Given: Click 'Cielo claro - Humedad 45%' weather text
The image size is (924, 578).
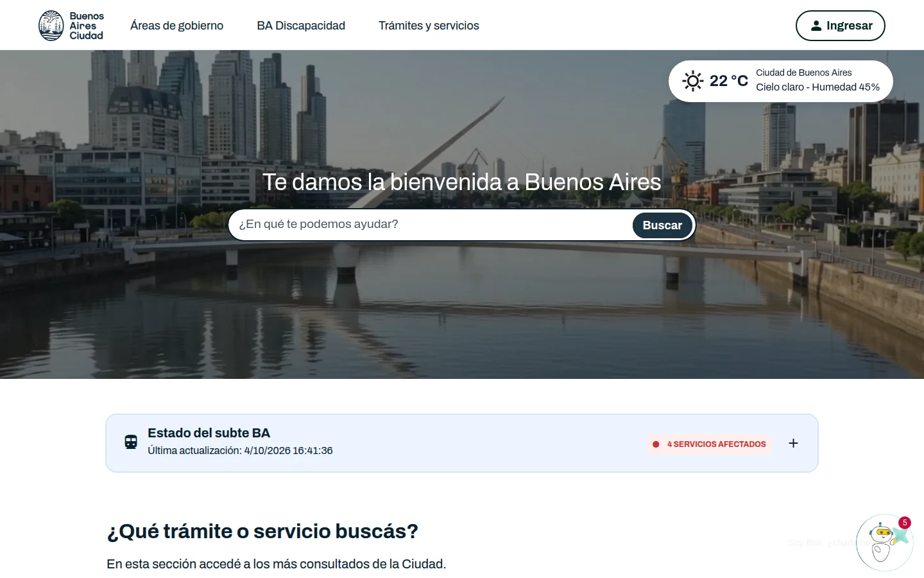Looking at the screenshot, I should tap(817, 87).
